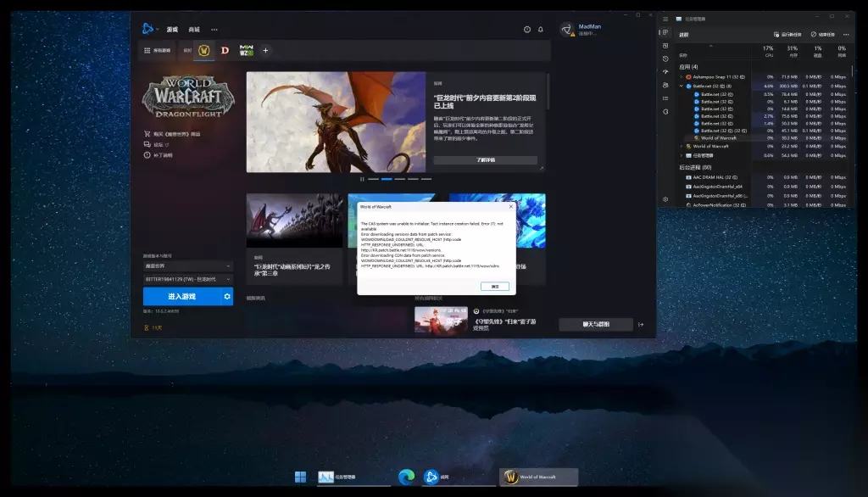Toggle the Task Manager hamburger navigation menu
868x497 pixels.
click(665, 19)
